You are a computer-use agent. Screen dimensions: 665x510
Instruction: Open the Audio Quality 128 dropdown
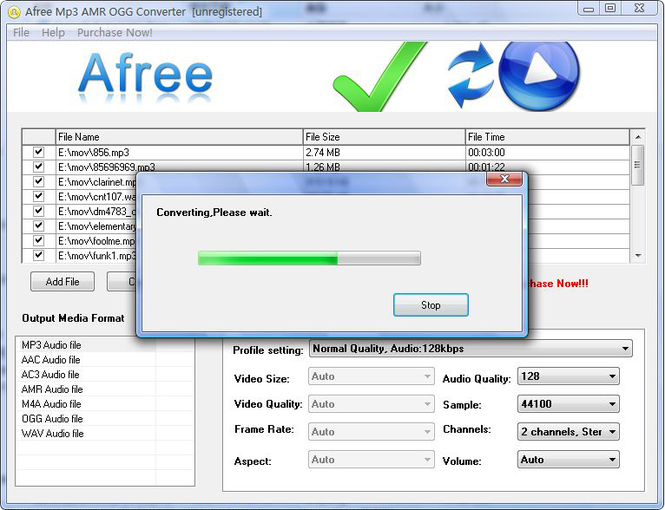[568, 376]
